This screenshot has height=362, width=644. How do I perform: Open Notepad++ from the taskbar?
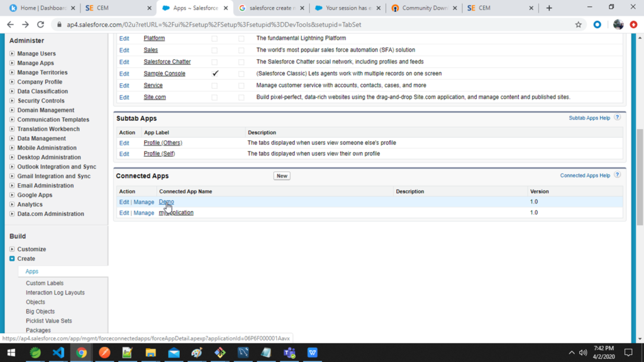pyautogui.click(x=127, y=353)
